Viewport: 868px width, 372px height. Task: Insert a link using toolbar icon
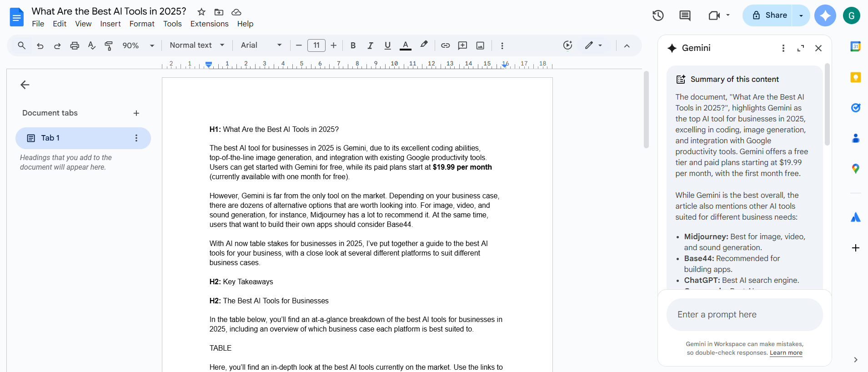tap(445, 45)
